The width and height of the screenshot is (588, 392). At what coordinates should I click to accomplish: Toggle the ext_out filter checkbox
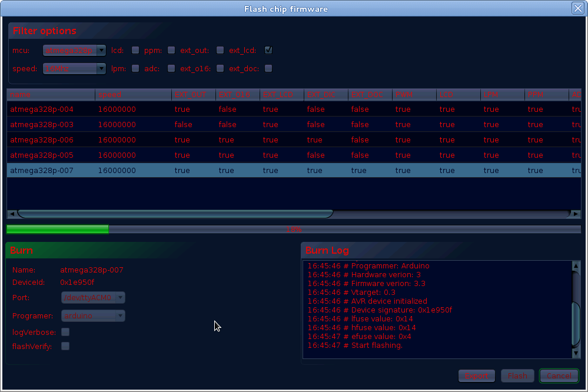tap(220, 50)
